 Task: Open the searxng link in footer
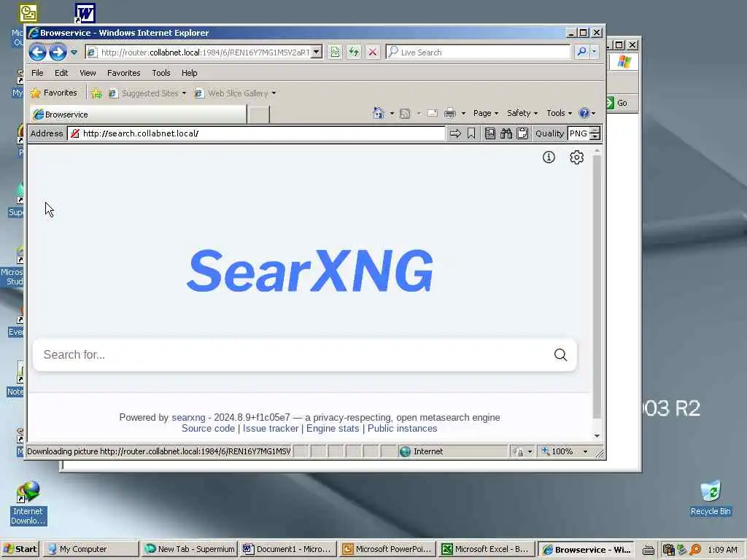click(188, 417)
